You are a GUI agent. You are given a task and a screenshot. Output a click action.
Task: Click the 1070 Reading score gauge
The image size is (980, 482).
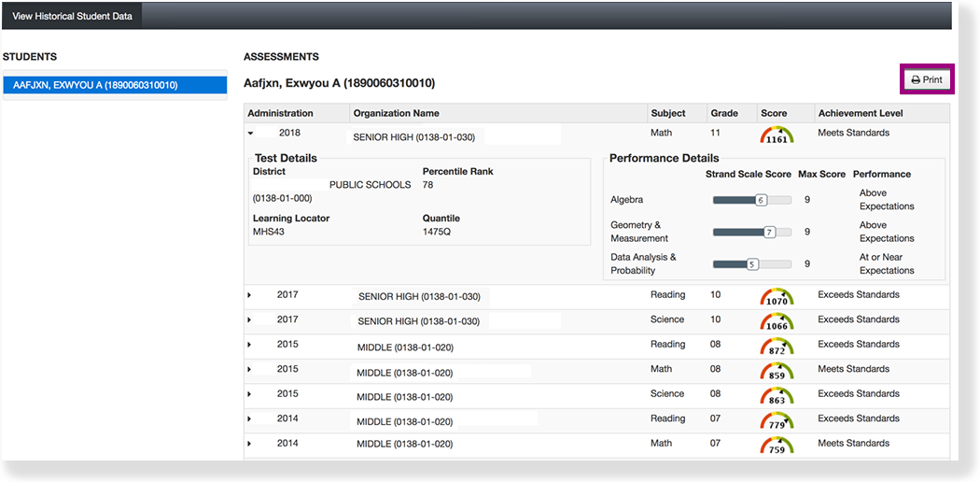776,298
